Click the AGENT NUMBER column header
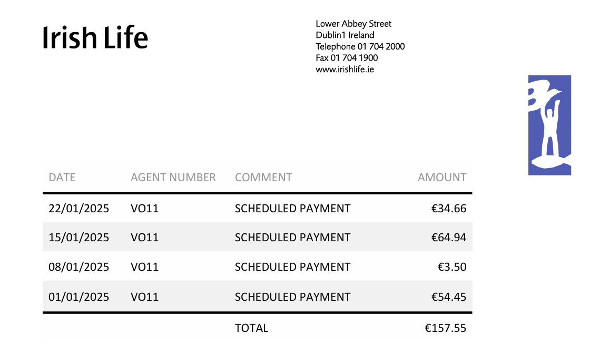The width and height of the screenshot is (590, 364). tap(173, 178)
